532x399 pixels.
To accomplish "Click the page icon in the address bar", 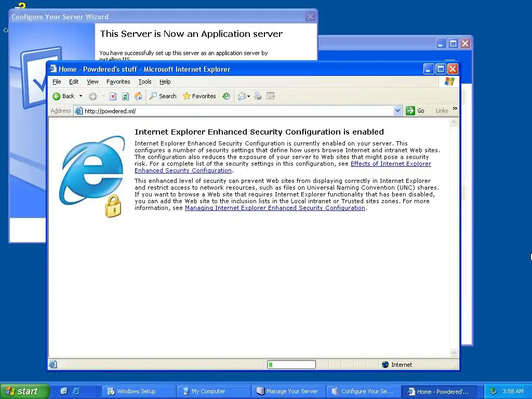I will 79,111.
